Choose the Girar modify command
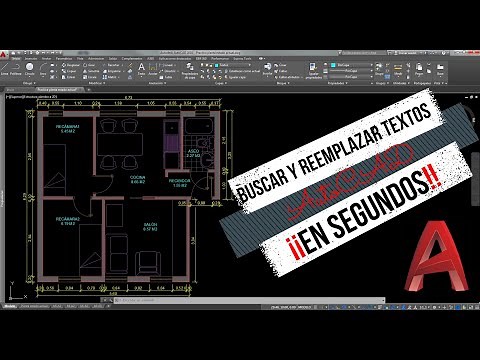 click(89, 65)
